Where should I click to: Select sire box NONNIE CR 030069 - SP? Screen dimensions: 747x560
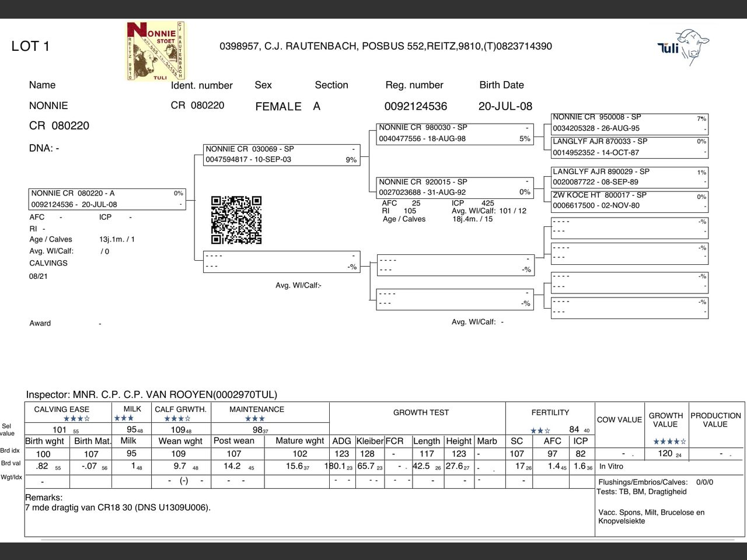pos(281,155)
